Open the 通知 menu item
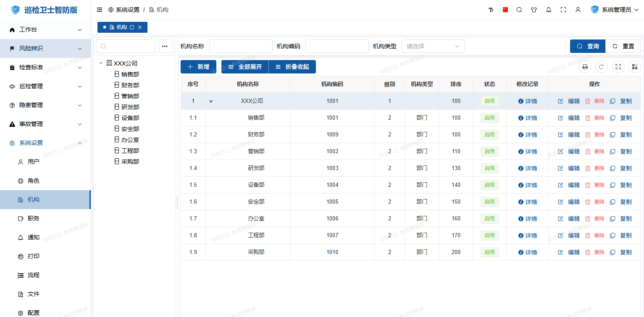 click(45, 237)
